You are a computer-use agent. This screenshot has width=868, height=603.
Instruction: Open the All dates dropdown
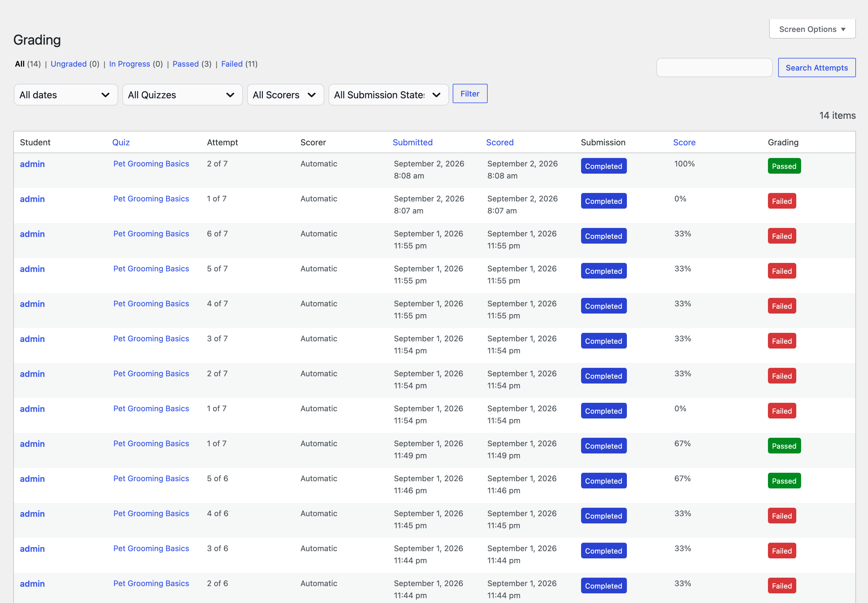tap(66, 94)
